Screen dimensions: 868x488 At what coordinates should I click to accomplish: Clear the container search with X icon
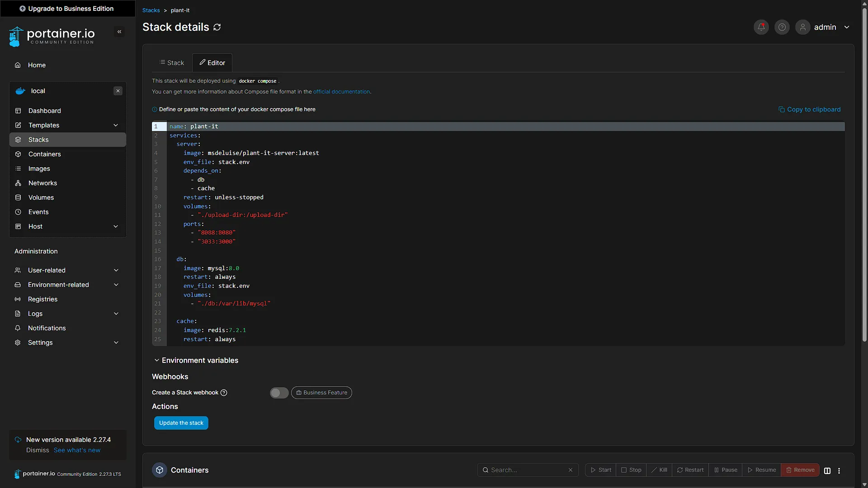click(x=571, y=470)
